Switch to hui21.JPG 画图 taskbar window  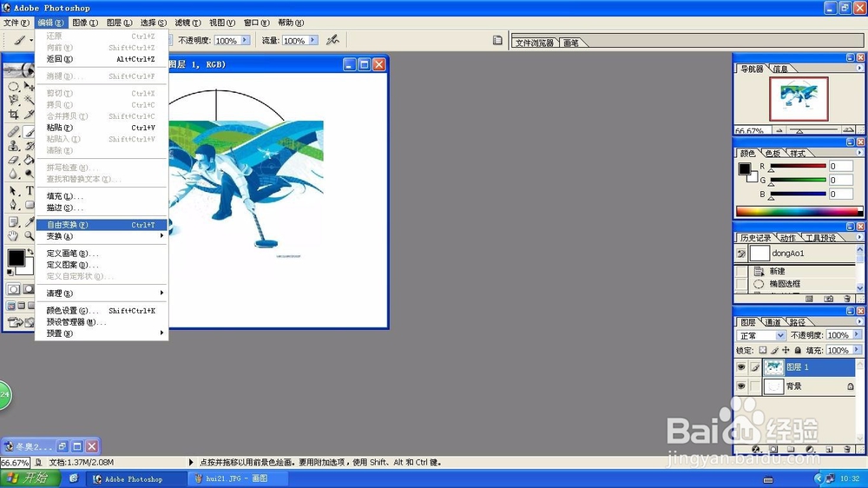pos(237,478)
